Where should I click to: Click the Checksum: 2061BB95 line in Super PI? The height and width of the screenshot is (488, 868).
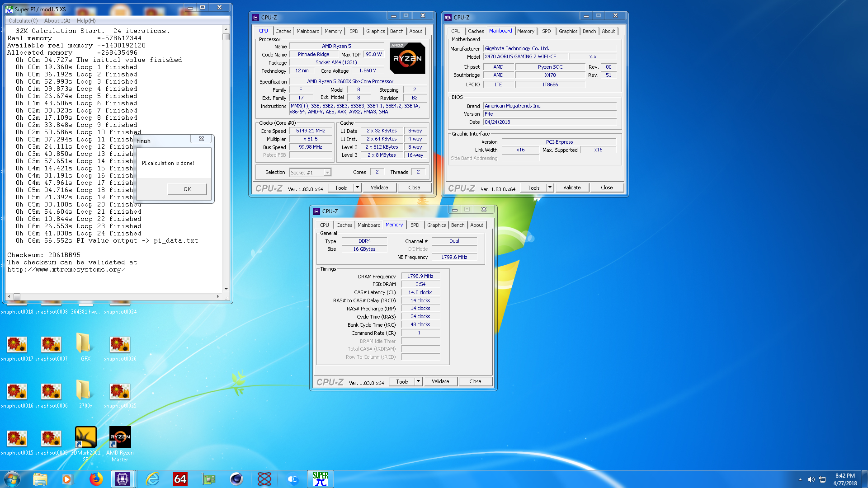(x=44, y=255)
